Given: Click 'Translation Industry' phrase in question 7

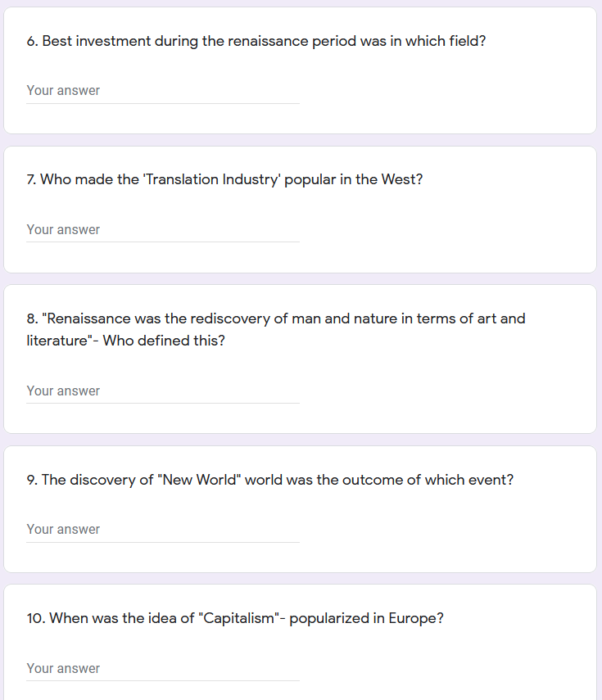Looking at the screenshot, I should pyautogui.click(x=211, y=179).
